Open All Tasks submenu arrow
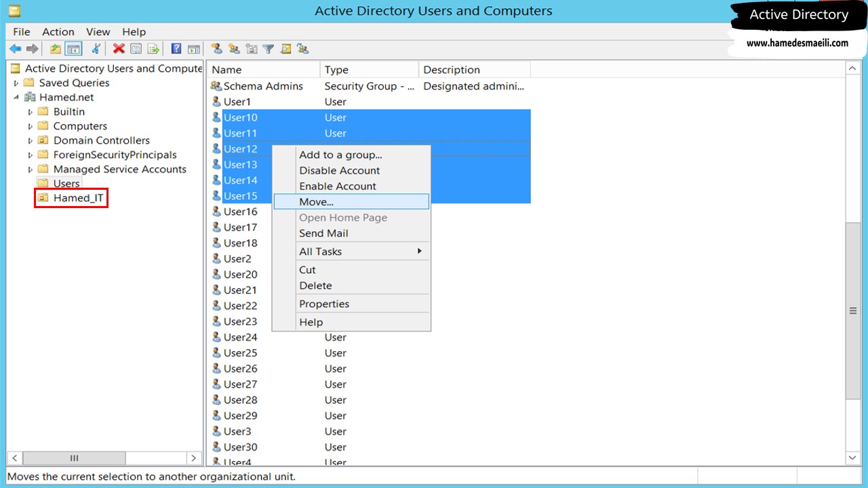Image resolution: width=868 pixels, height=488 pixels. [x=420, y=251]
